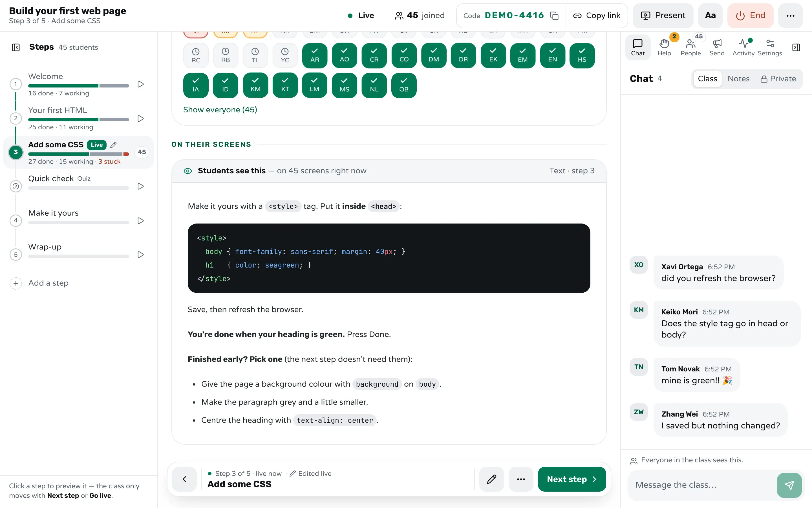Click the Present button

663,16
